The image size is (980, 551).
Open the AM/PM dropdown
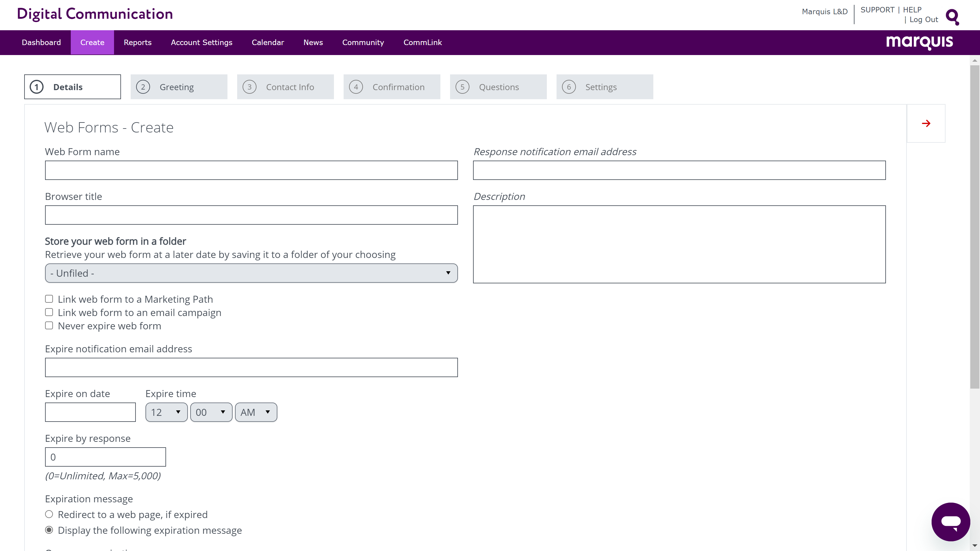pos(256,412)
